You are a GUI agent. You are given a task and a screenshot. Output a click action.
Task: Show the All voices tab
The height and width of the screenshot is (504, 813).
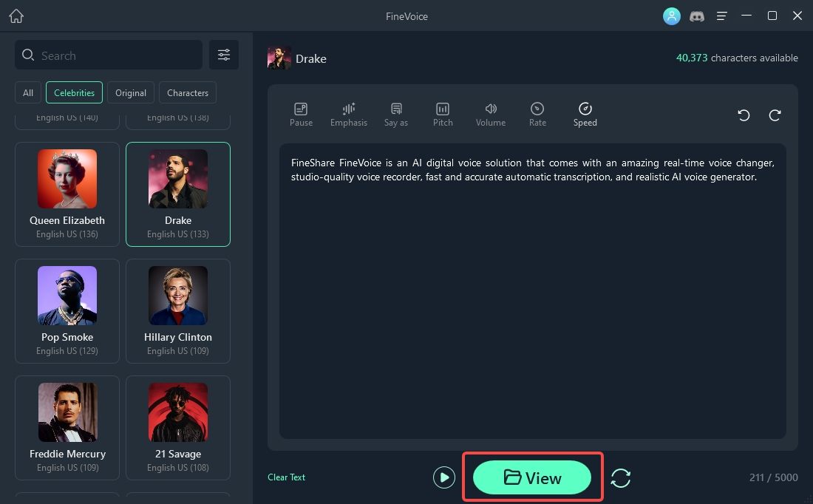point(28,93)
